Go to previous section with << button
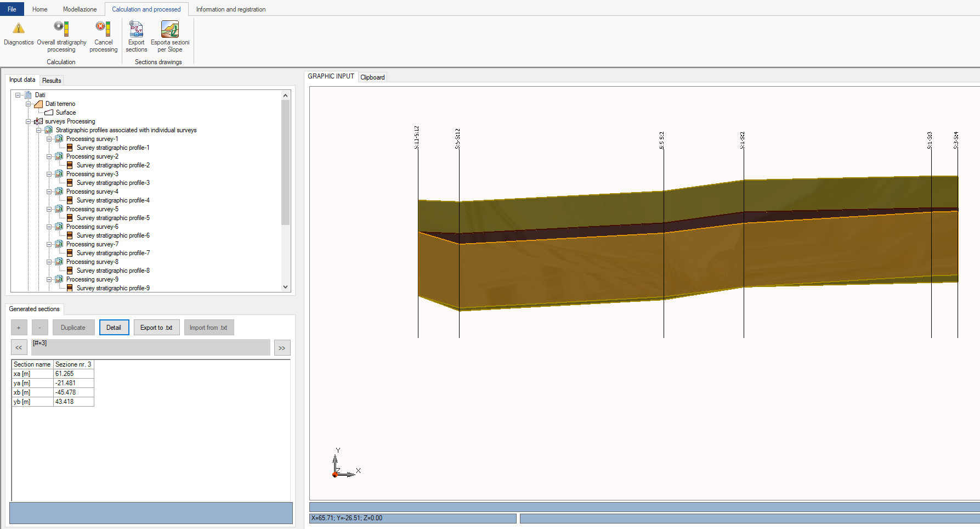Viewport: 980px width, 529px height. (19, 347)
